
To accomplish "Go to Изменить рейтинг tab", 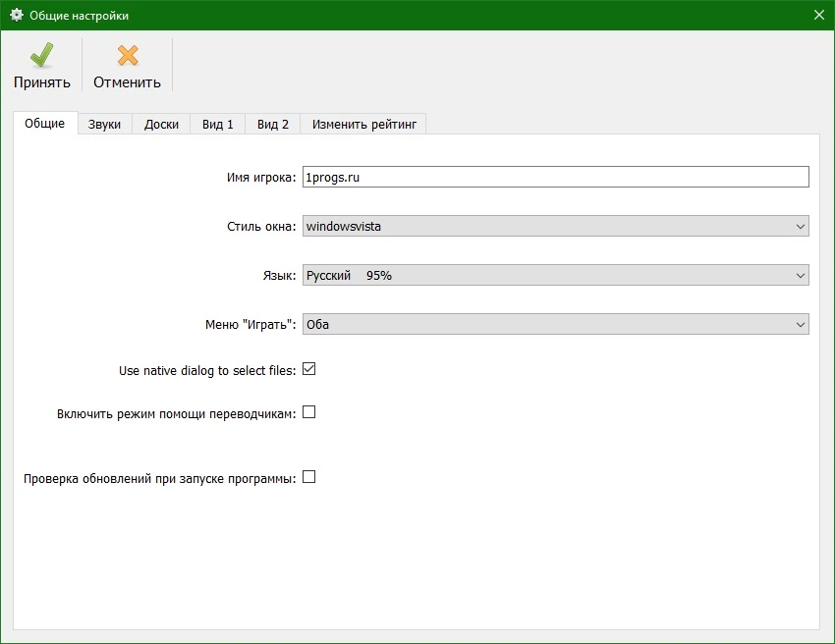I will [x=364, y=124].
